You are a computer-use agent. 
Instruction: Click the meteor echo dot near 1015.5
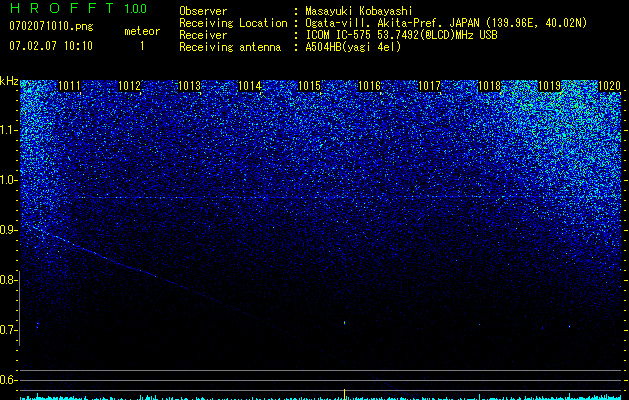345,322
